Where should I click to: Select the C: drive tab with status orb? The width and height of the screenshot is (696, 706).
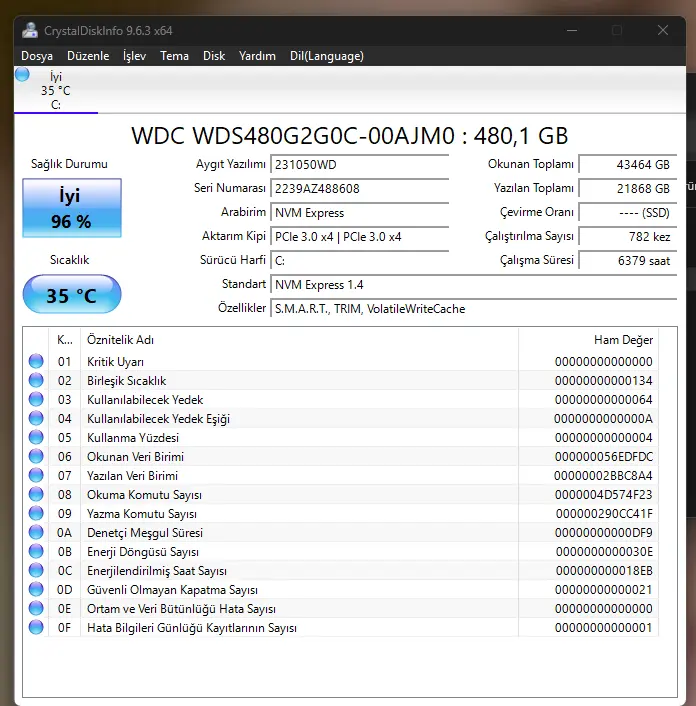tap(56, 90)
